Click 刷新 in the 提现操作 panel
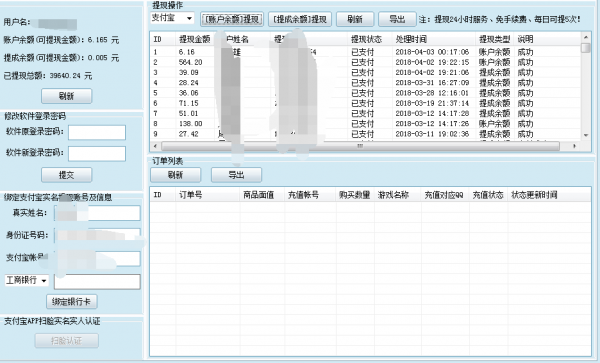600x363 pixels. pyautogui.click(x=355, y=19)
